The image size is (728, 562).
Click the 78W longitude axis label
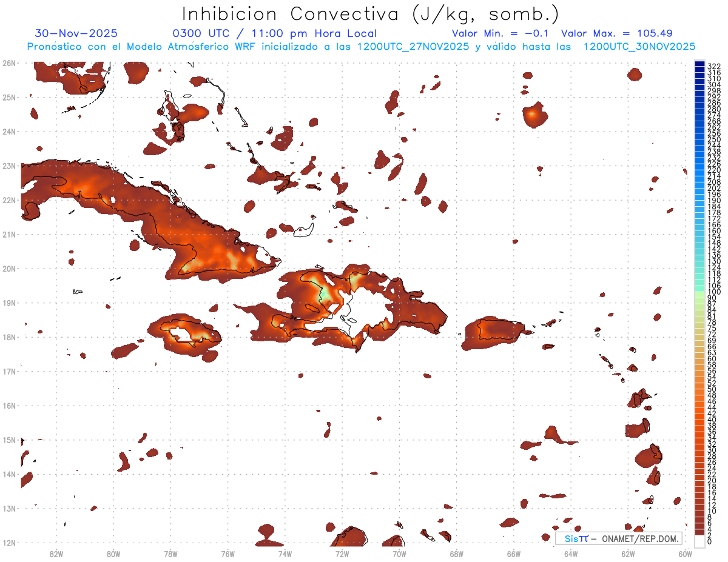tap(170, 554)
